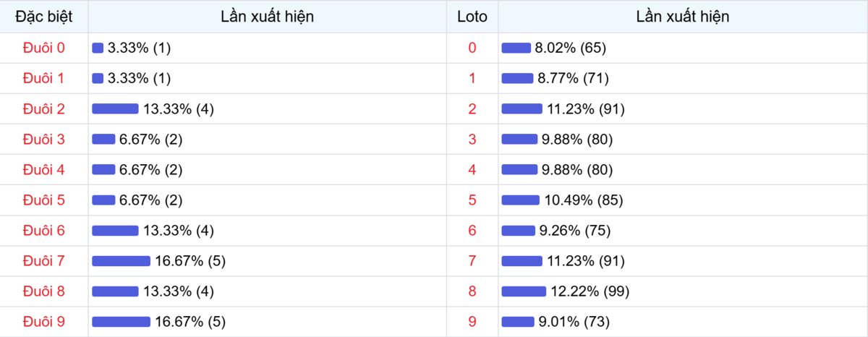Select Loto number 0 in red
Image resolution: width=868 pixels, height=337 pixels.
click(x=472, y=48)
